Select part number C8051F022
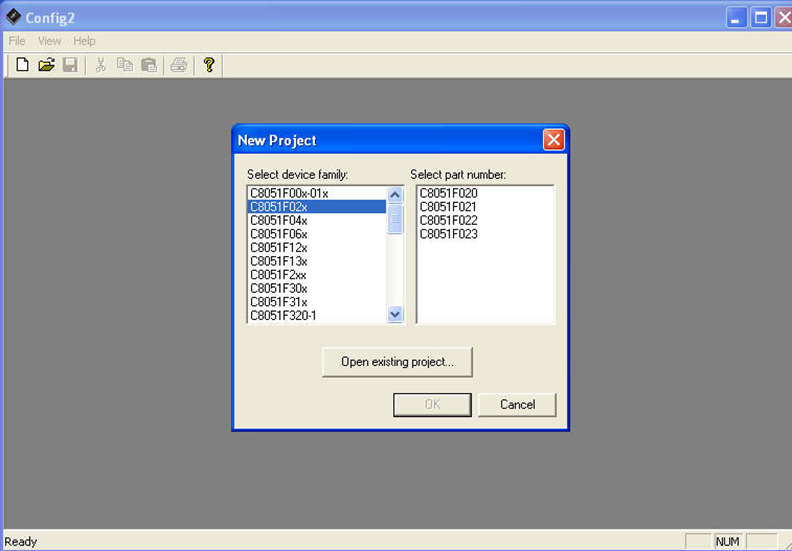The height and width of the screenshot is (551, 792). (x=485, y=221)
